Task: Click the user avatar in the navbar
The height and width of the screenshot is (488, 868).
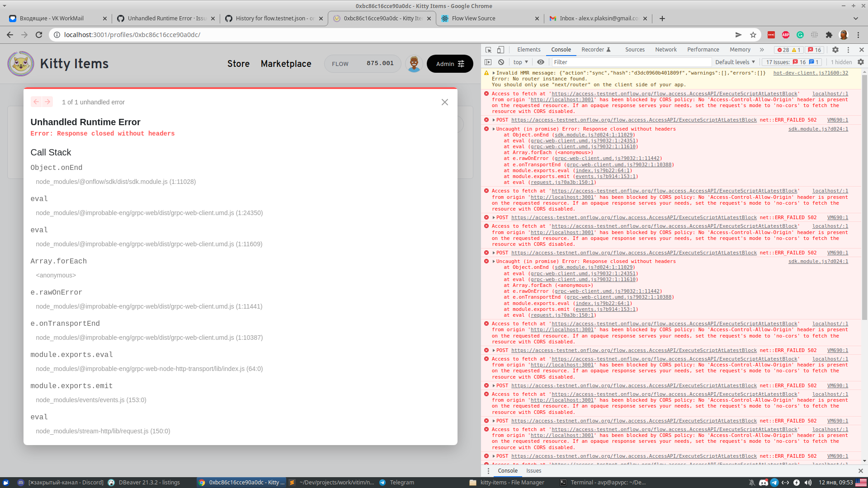Action: click(414, 63)
